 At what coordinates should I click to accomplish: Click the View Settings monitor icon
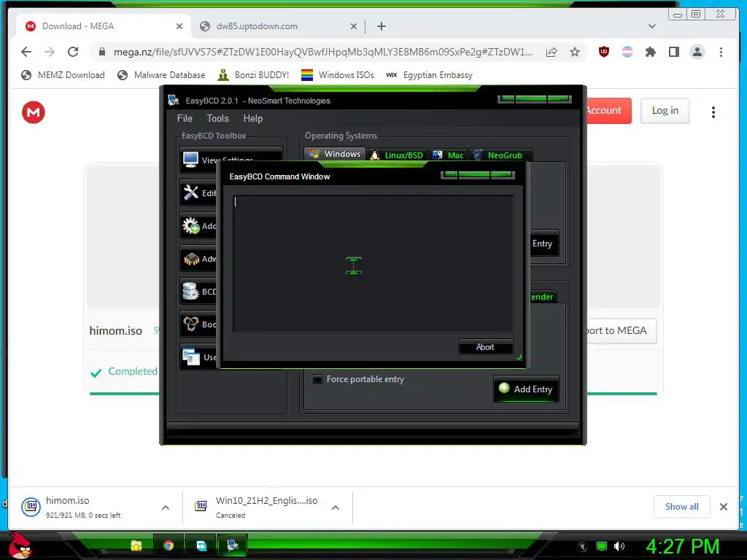click(190, 160)
